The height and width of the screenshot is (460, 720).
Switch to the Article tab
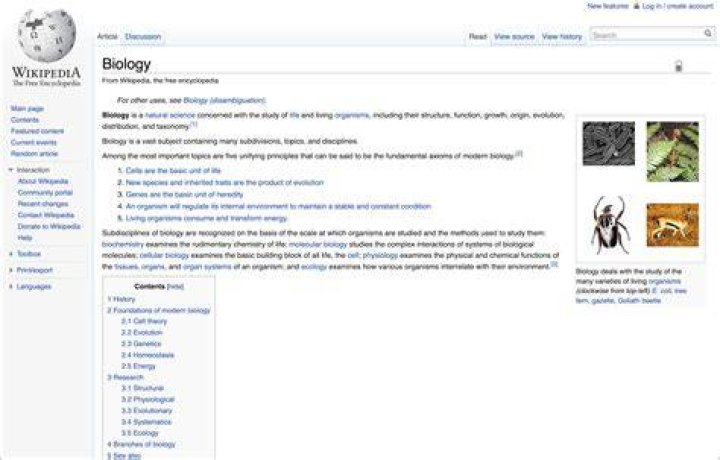[107, 37]
